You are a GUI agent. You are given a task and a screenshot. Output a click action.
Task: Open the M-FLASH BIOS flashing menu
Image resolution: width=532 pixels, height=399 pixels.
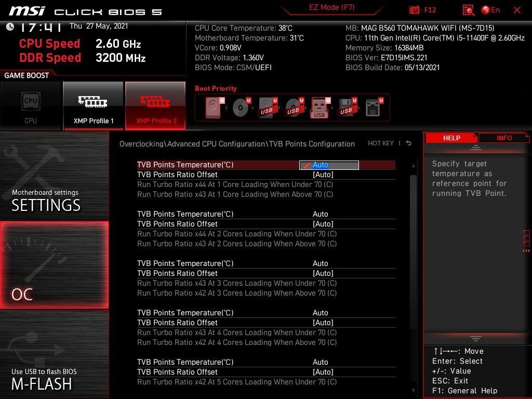pos(54,354)
